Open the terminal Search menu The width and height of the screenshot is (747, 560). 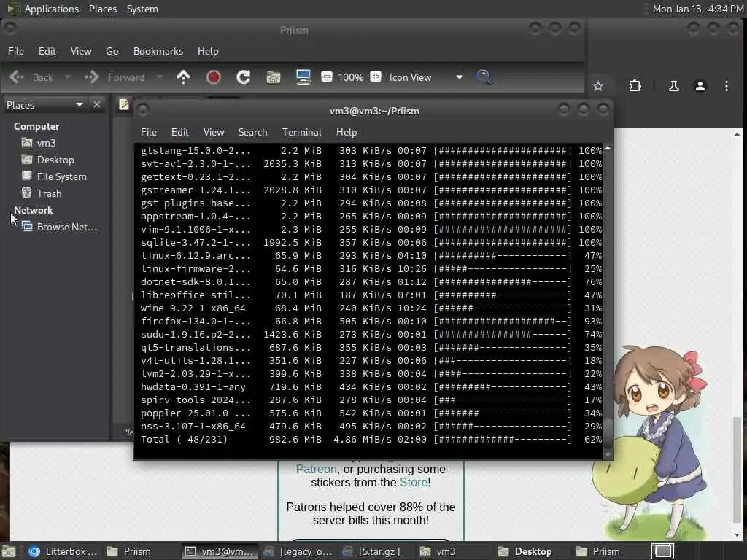[252, 132]
